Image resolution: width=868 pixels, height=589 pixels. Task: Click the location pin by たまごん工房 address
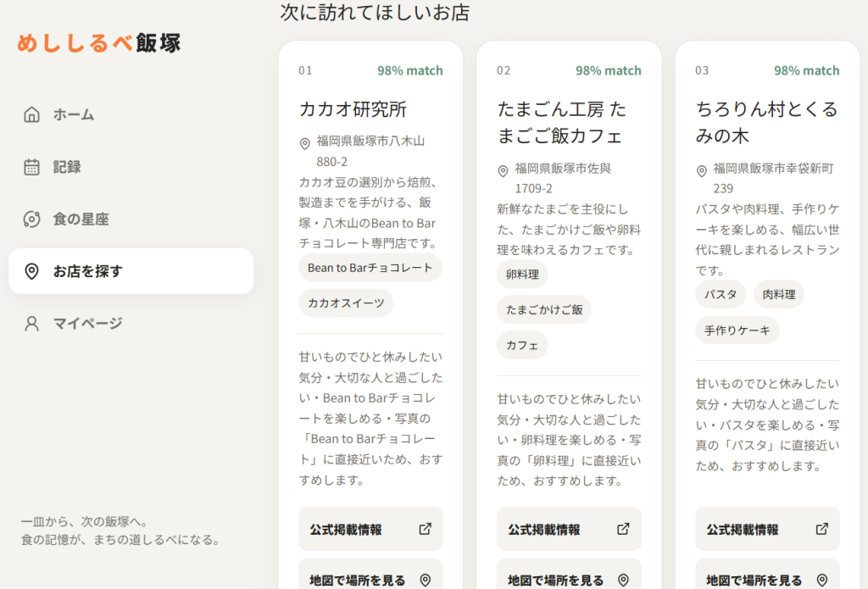coord(503,171)
